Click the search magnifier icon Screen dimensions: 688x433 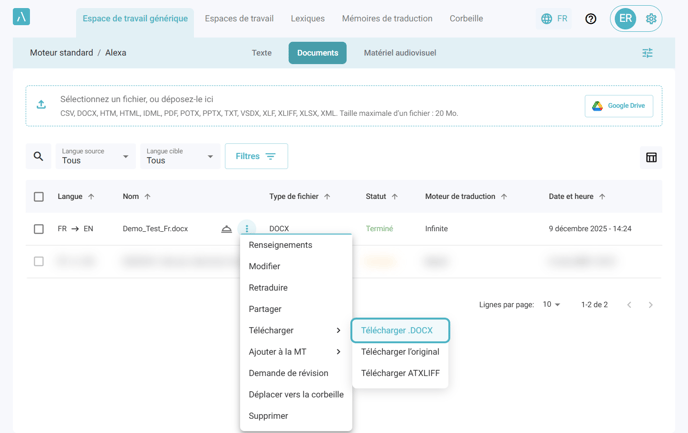[x=38, y=157]
